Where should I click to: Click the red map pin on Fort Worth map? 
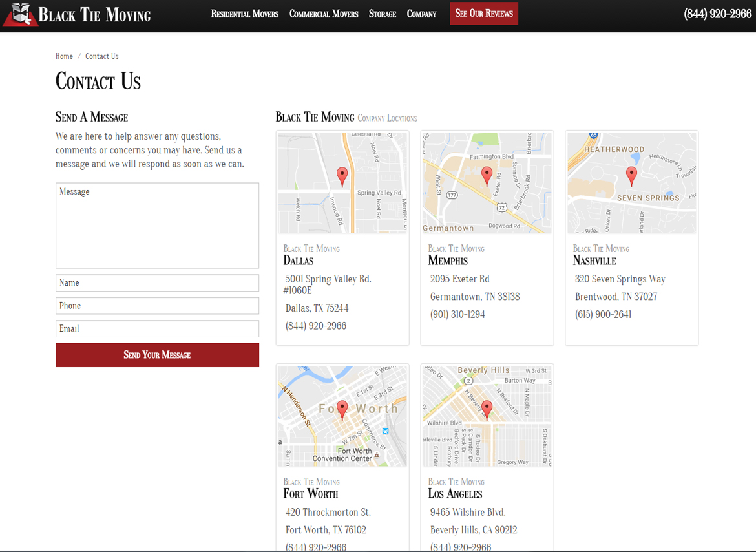(342, 410)
